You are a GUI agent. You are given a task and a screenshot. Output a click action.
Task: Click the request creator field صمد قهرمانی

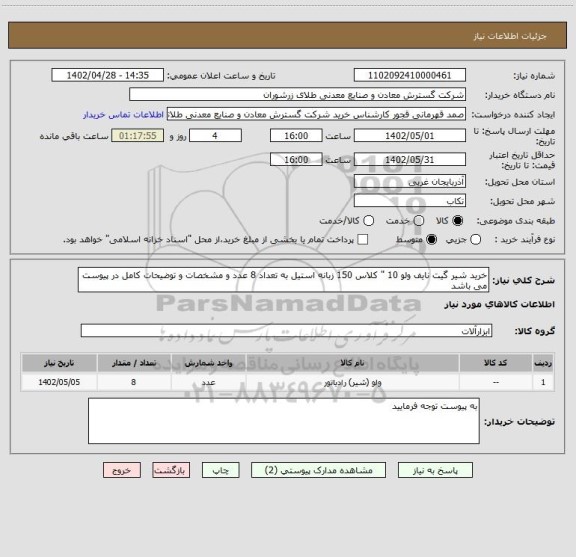click(316, 114)
